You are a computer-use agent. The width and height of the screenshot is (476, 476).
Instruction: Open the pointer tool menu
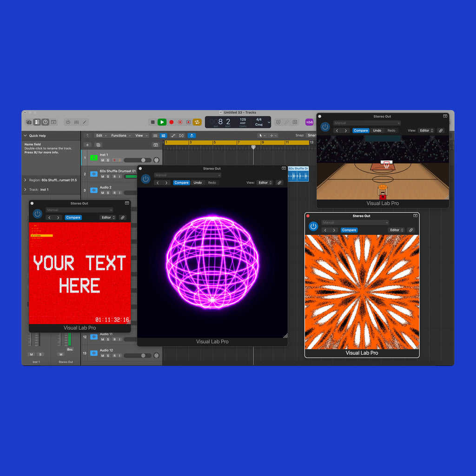[x=262, y=136]
